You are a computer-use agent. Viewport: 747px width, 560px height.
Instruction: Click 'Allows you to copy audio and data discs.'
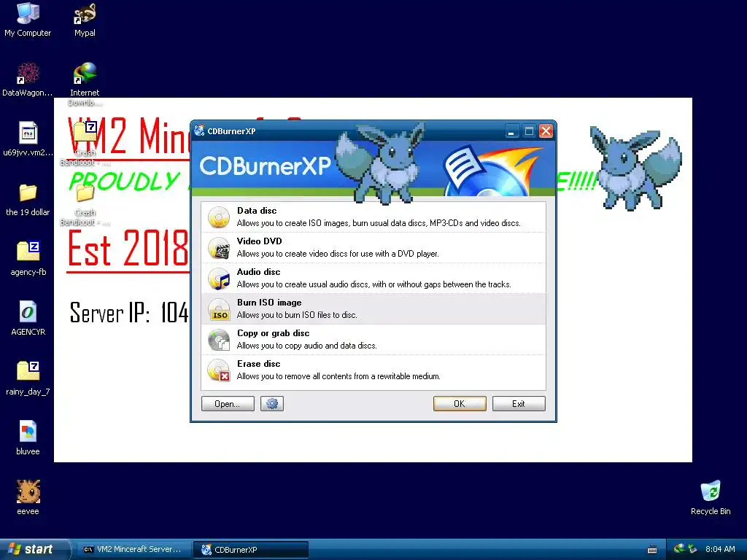pos(307,346)
